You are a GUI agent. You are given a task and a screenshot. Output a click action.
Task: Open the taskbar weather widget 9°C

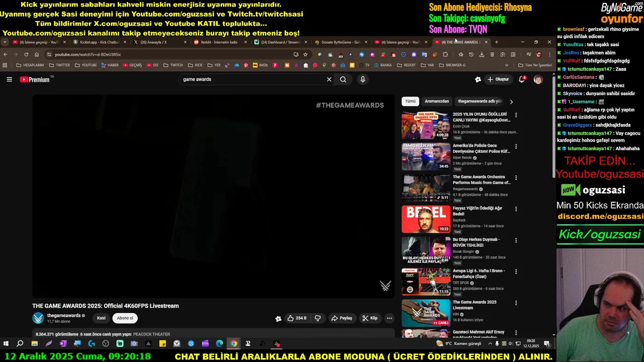(x=459, y=344)
